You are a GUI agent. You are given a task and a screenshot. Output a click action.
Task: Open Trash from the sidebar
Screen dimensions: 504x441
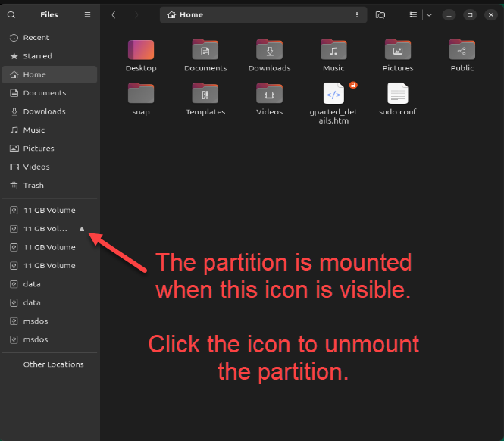tap(33, 186)
